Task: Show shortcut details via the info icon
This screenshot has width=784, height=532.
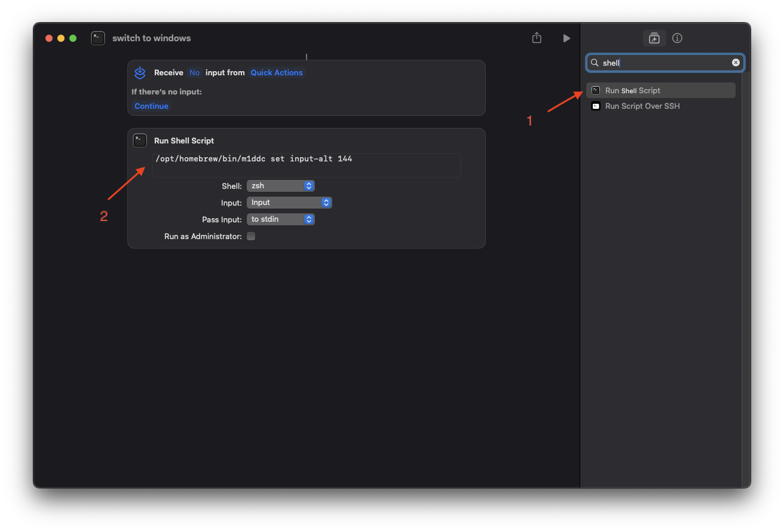Action: [x=677, y=38]
